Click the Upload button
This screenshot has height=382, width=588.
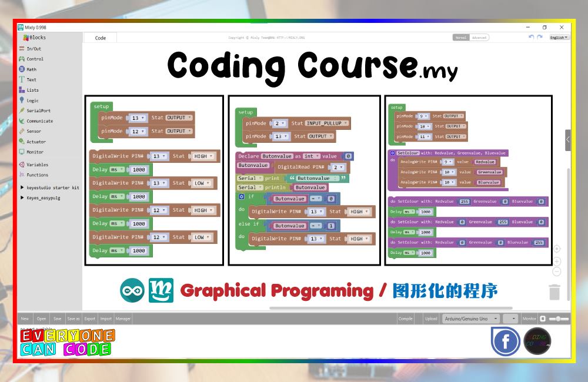pos(431,319)
